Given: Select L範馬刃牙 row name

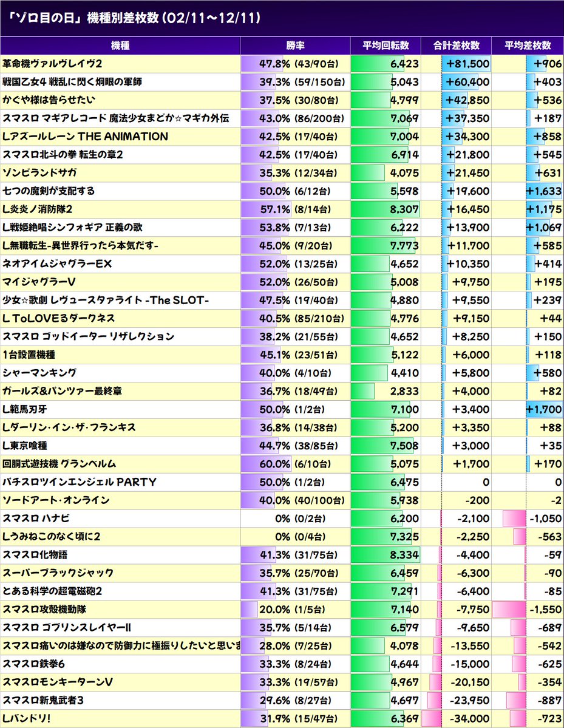Looking at the screenshot, I should click(x=25, y=409).
